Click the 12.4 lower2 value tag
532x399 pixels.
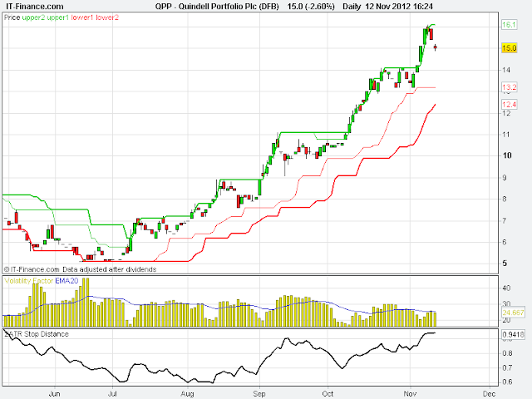pyautogui.click(x=509, y=105)
